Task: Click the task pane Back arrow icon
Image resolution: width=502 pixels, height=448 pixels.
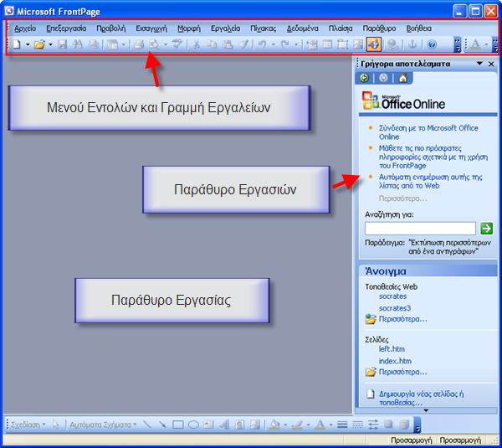Action: click(x=364, y=78)
